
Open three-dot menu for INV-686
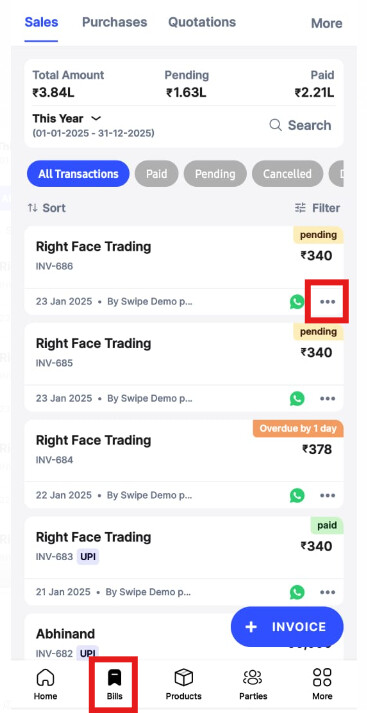click(x=327, y=301)
